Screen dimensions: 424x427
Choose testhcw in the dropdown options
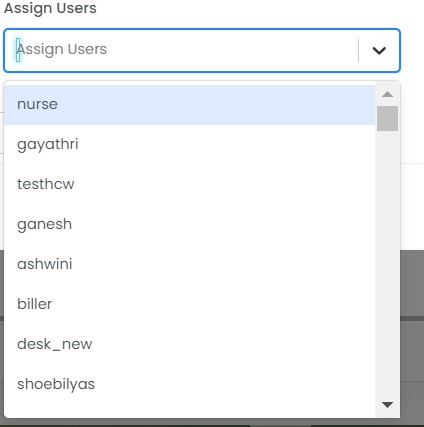click(189, 184)
